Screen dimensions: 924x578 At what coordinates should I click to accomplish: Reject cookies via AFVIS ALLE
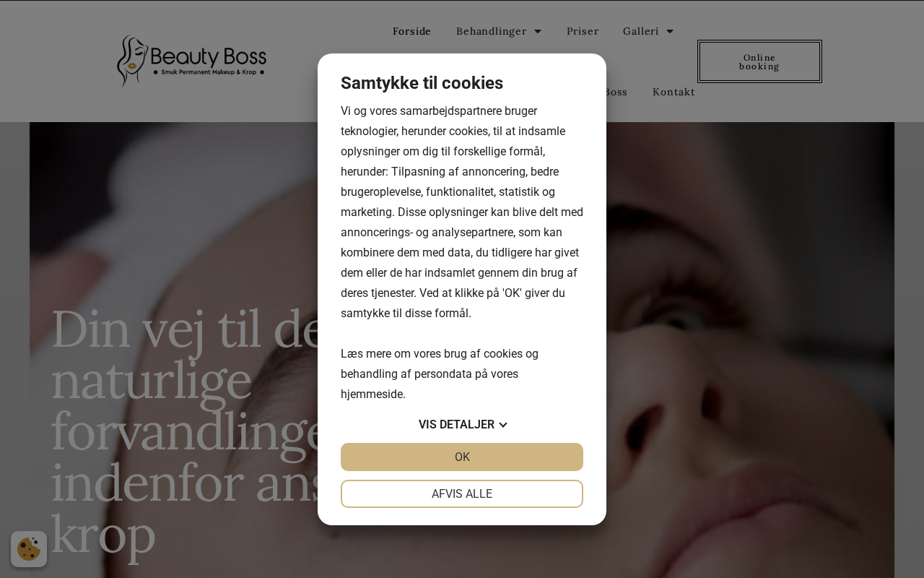pos(462,494)
